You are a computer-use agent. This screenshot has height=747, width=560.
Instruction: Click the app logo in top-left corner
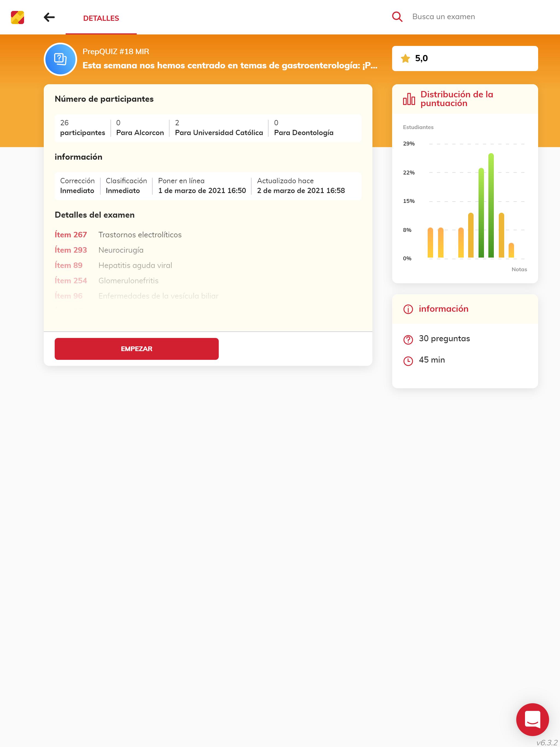(x=17, y=17)
